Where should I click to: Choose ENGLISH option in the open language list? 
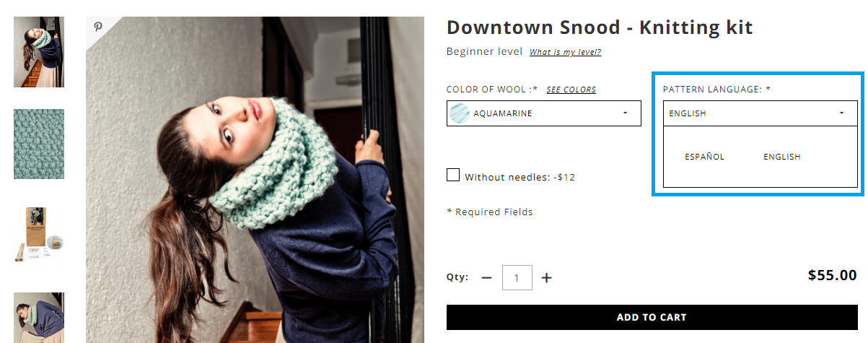click(782, 157)
